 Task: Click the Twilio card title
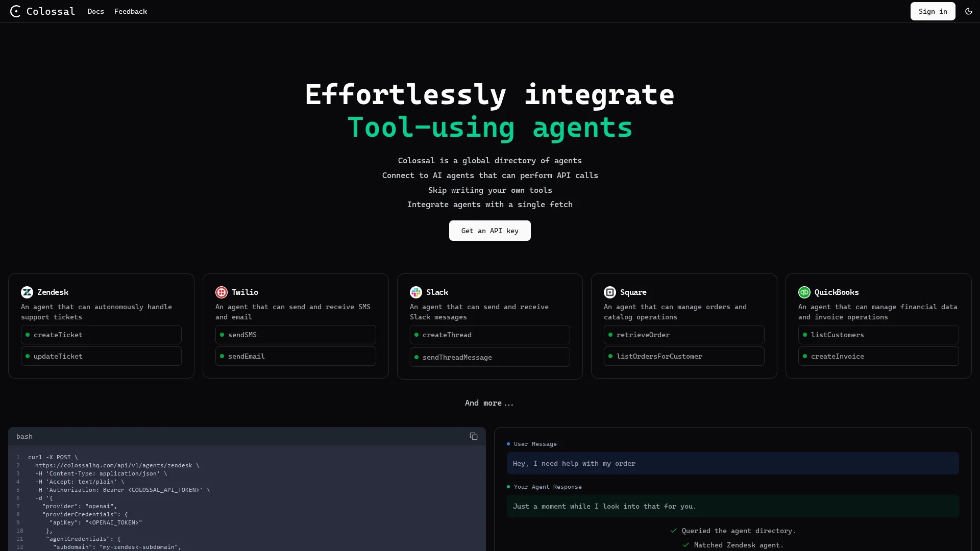tap(245, 292)
